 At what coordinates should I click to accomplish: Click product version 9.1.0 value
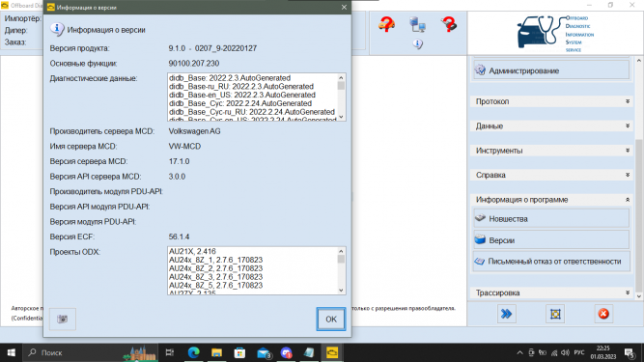212,48
